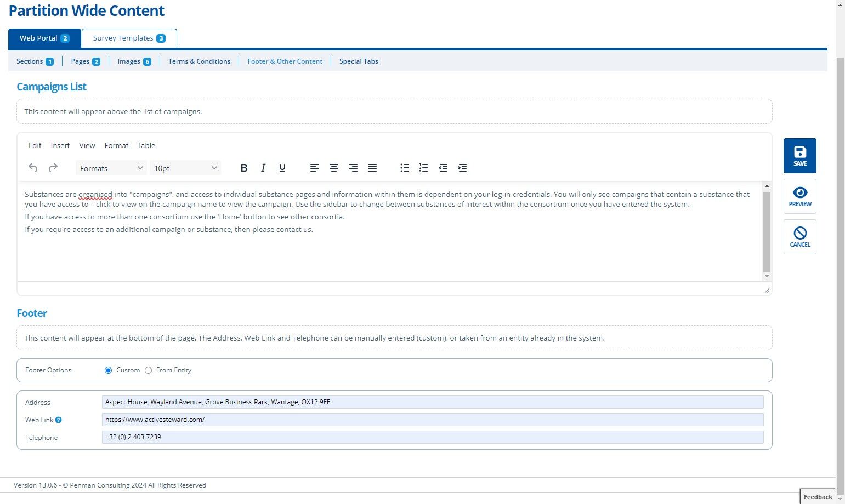845x504 pixels.
Task: Click the "Footer" section heading
Action: pyautogui.click(x=32, y=313)
